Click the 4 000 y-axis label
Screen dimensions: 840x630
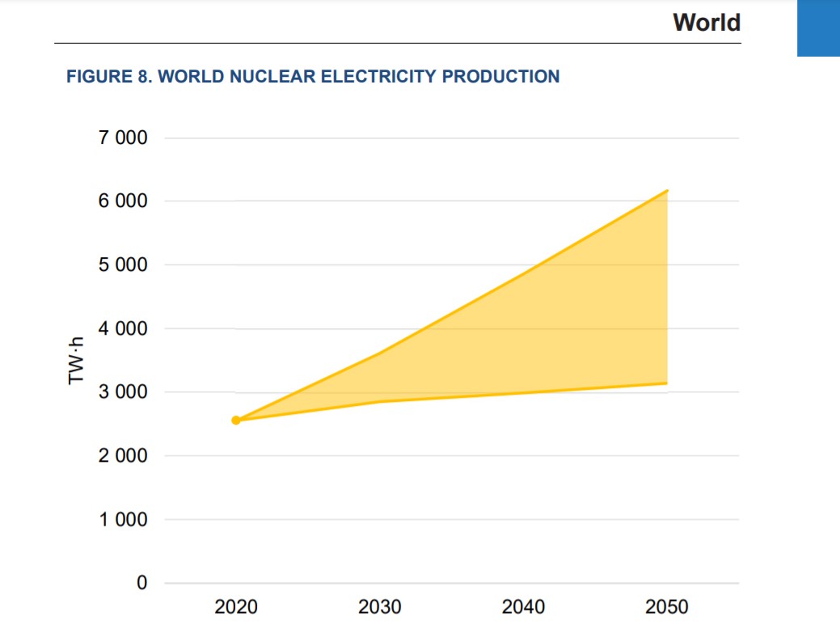click(x=123, y=328)
